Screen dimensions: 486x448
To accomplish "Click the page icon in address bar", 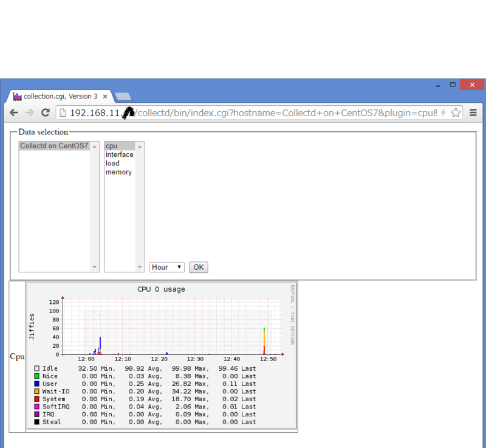I will pos(63,113).
